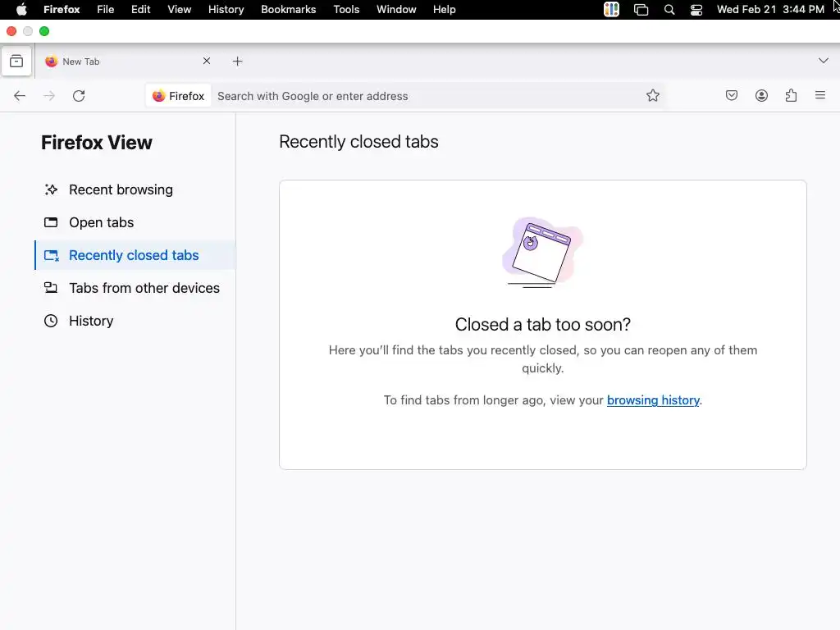The height and width of the screenshot is (630, 840).
Task: Expand the list all tabs chevron
Action: click(x=824, y=61)
